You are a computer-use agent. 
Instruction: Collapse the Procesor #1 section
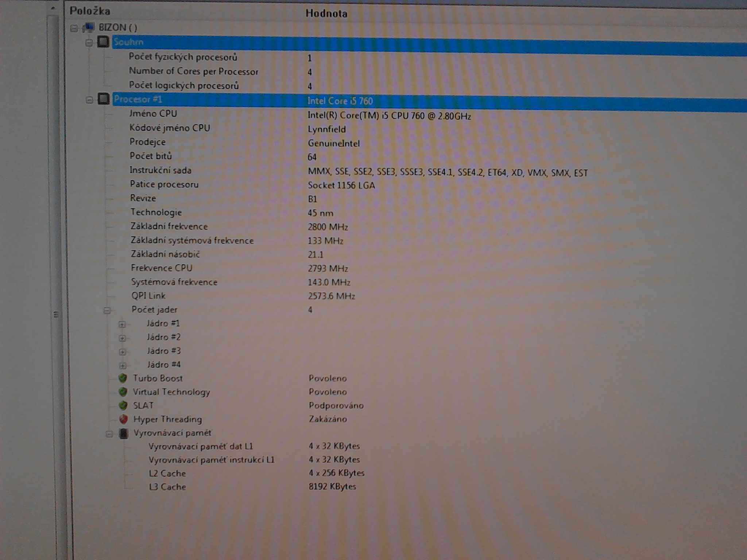89,100
